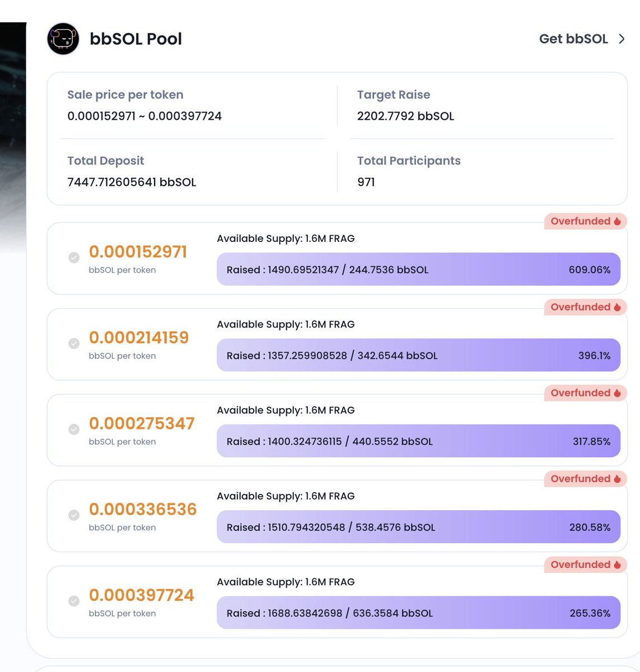Click the flame icon on 0.000152971 tier badge
The image size is (640, 672).
point(617,221)
